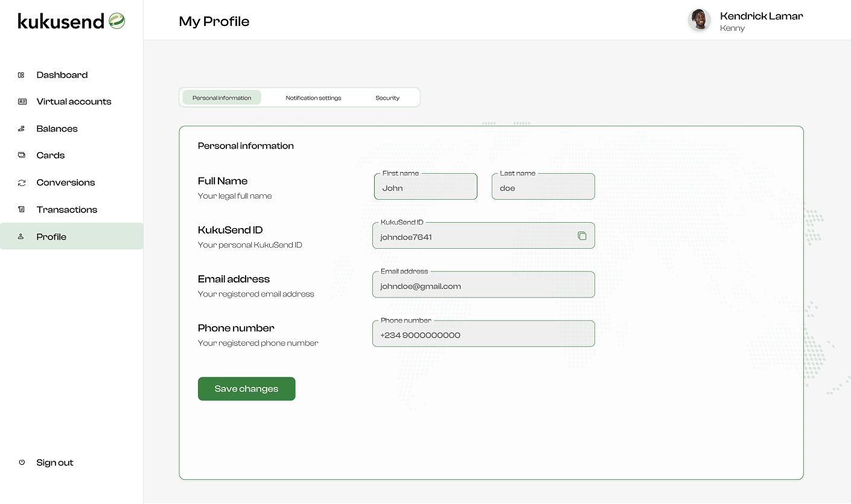Select the Personal information tab

(x=222, y=97)
